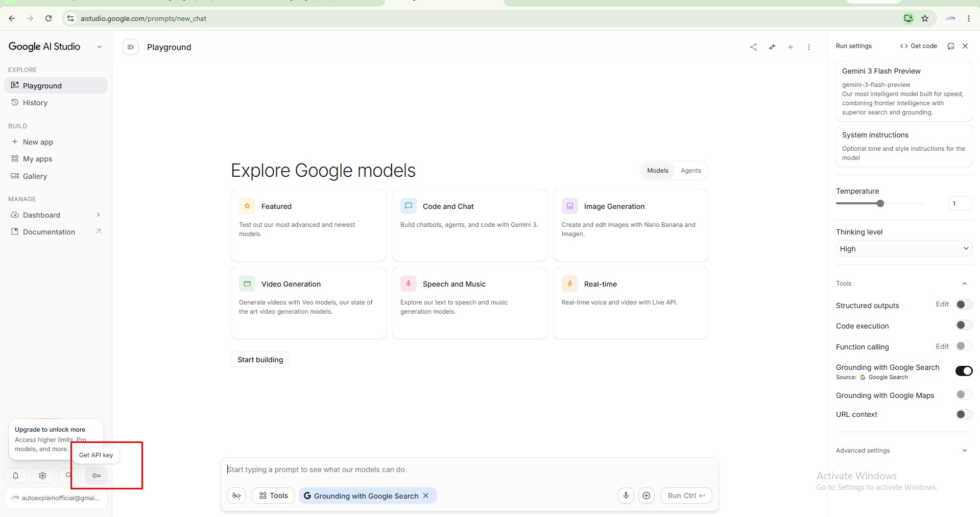Open the settings gear in sidebar
The height and width of the screenshot is (517, 980).
(x=42, y=476)
